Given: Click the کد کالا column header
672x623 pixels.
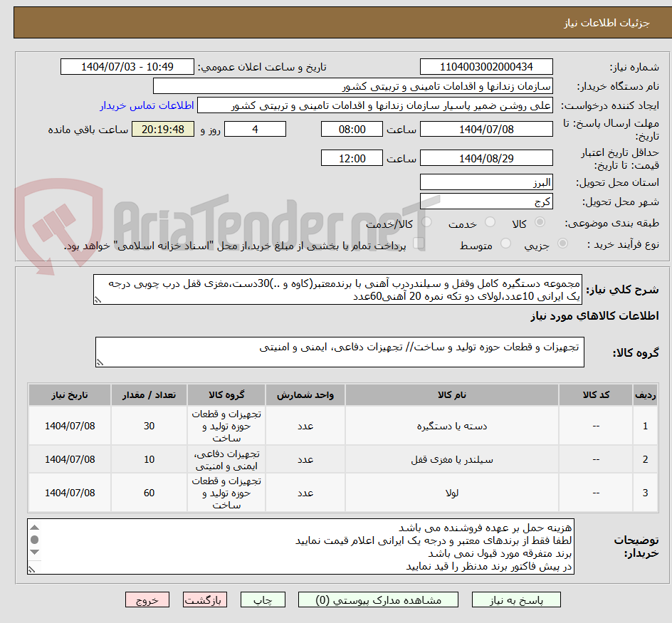Looking at the screenshot, I should click(x=596, y=395).
